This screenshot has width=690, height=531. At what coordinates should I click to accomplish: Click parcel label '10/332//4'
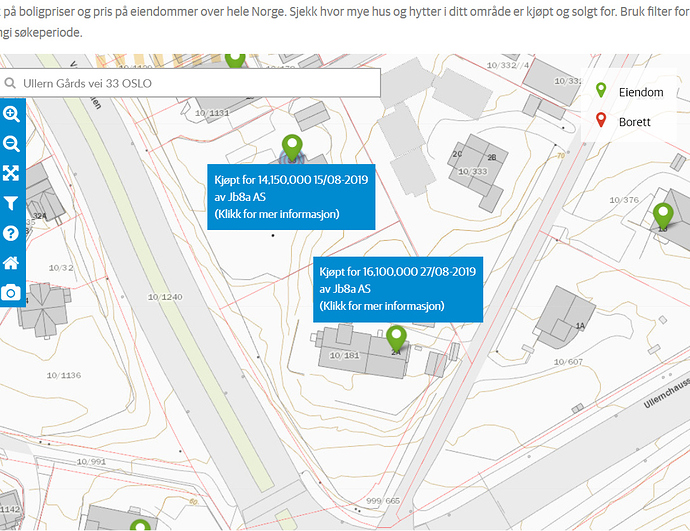[508, 66]
